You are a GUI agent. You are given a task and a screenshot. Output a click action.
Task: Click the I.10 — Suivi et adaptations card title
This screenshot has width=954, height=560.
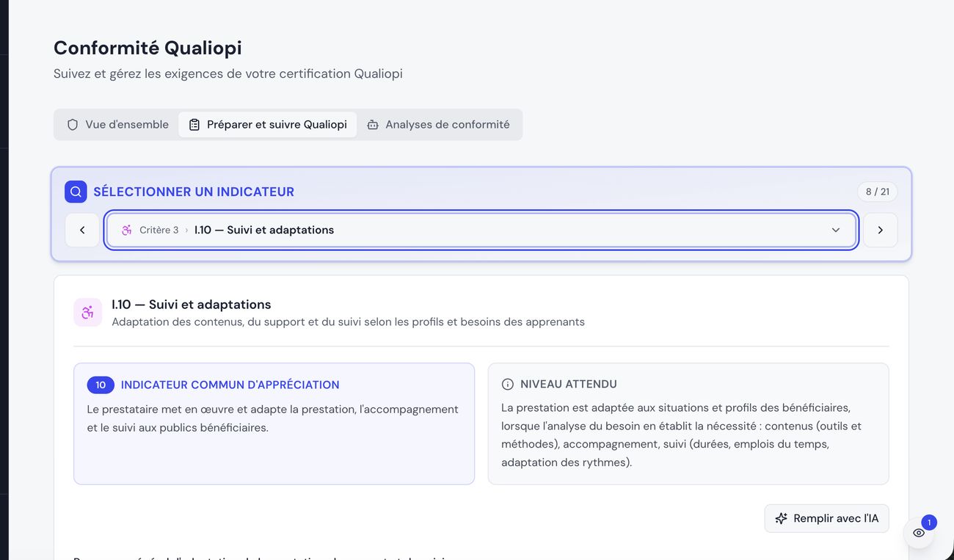192,304
